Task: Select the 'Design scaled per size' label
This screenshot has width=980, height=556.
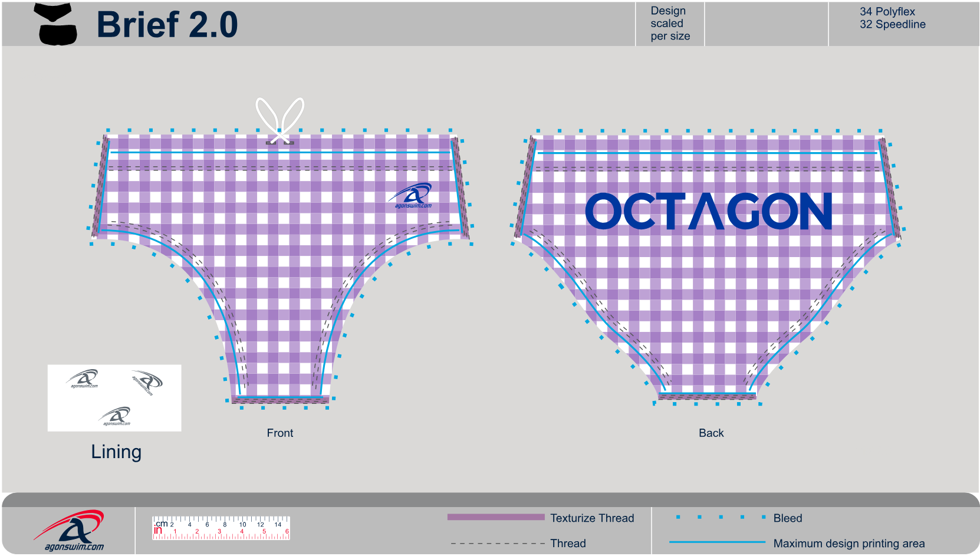Action: click(670, 24)
